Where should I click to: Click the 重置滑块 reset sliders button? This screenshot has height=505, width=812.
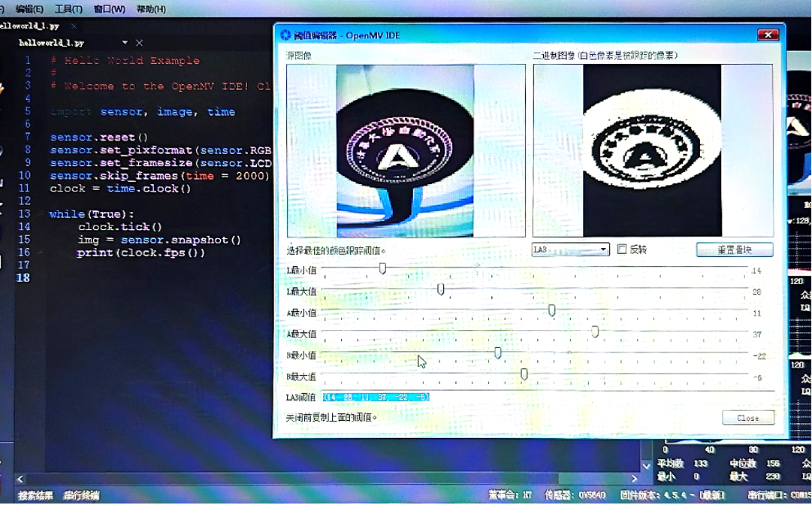click(735, 249)
